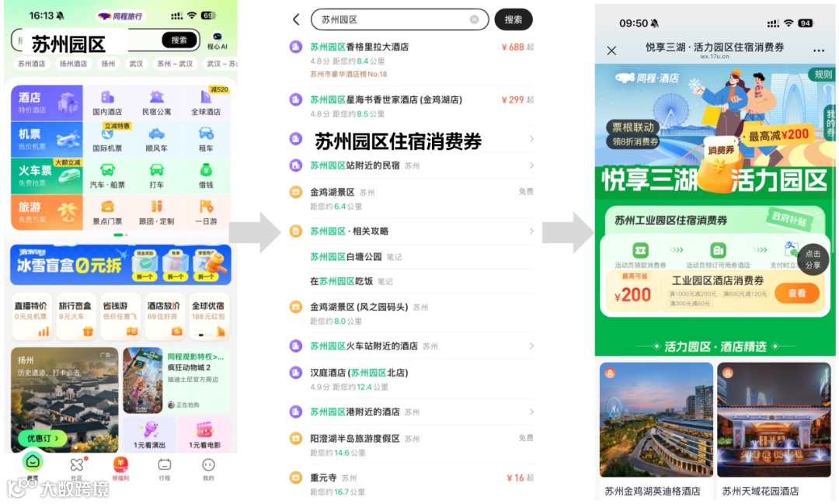The width and height of the screenshot is (839, 504).
Task: Switch to the 领福利 bottom tab
Action: pos(120,469)
